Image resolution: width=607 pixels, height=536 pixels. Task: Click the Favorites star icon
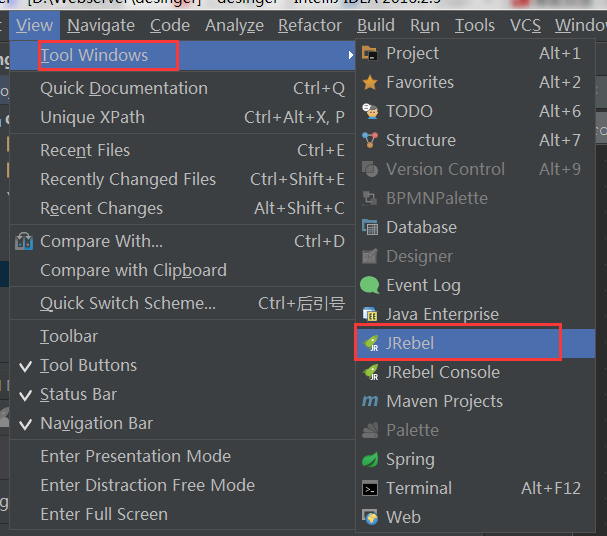pos(370,82)
